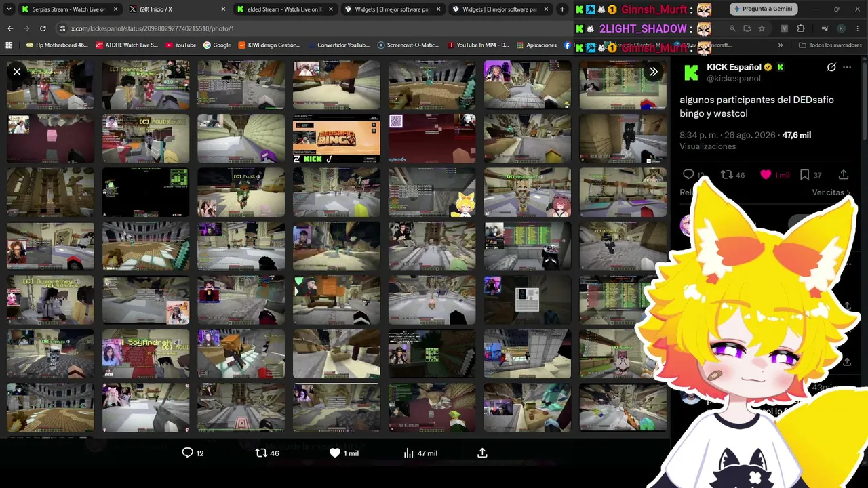Click the repost icon in the bottom photo bar

pyautogui.click(x=261, y=453)
